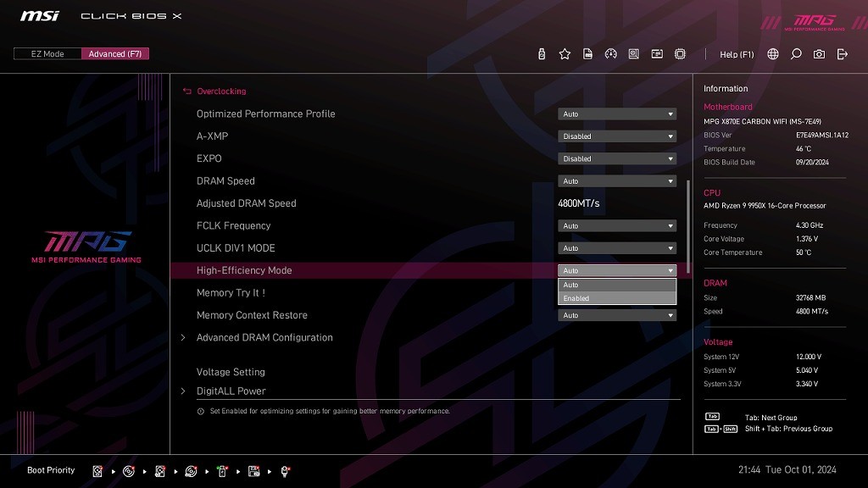Expand the DigitALL Power section
Viewport: 868px width, 488px height.
pos(231,391)
